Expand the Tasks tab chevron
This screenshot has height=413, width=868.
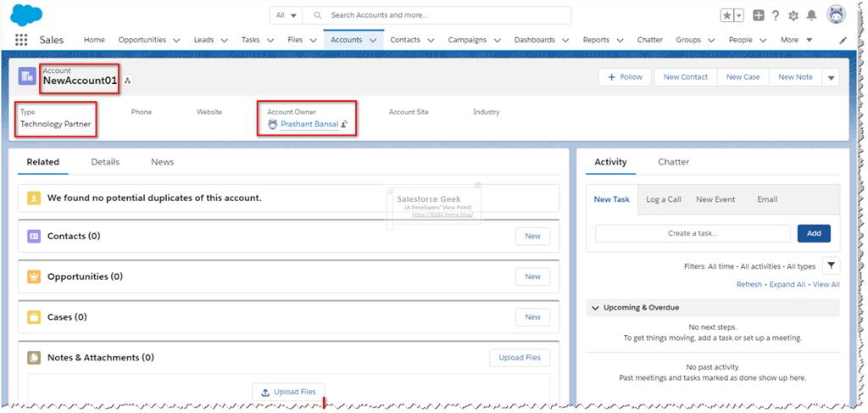270,41
